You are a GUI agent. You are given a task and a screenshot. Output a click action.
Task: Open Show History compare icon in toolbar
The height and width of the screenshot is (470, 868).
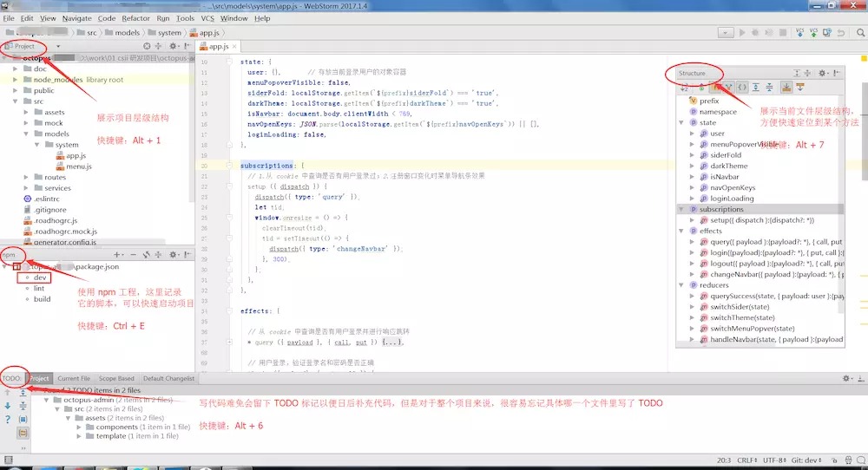tap(827, 33)
